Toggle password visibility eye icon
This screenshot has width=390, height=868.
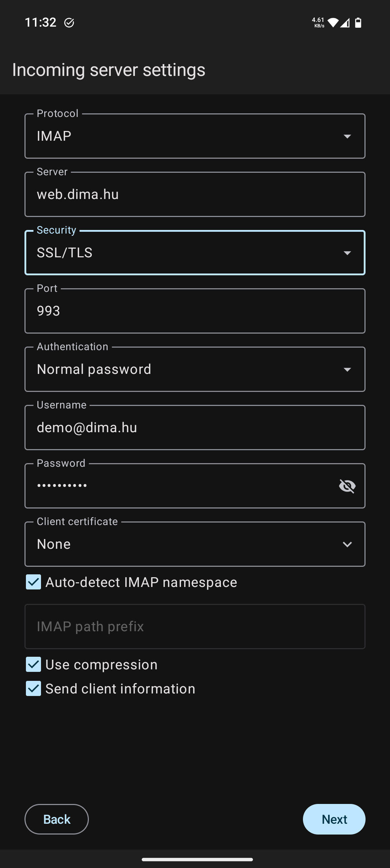click(347, 486)
